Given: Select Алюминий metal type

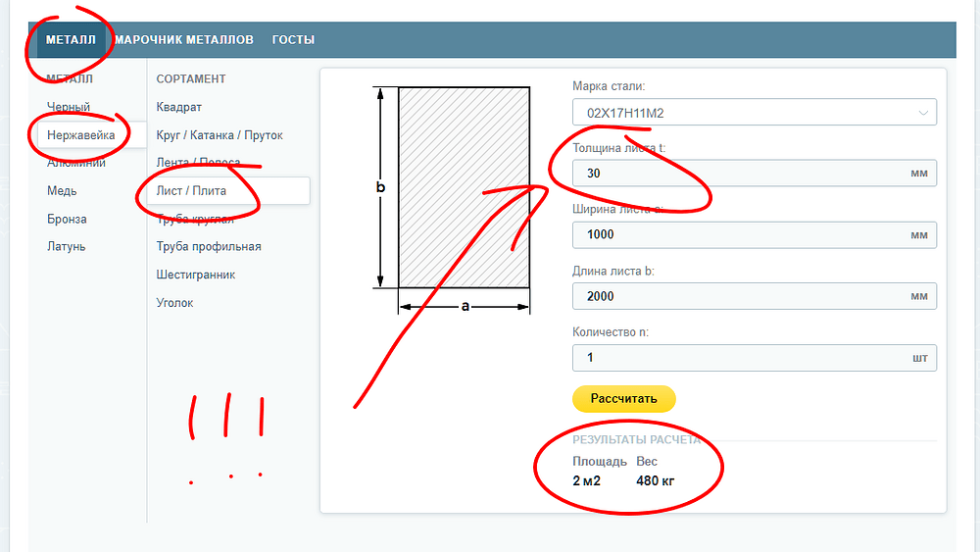Looking at the screenshot, I should [76, 163].
